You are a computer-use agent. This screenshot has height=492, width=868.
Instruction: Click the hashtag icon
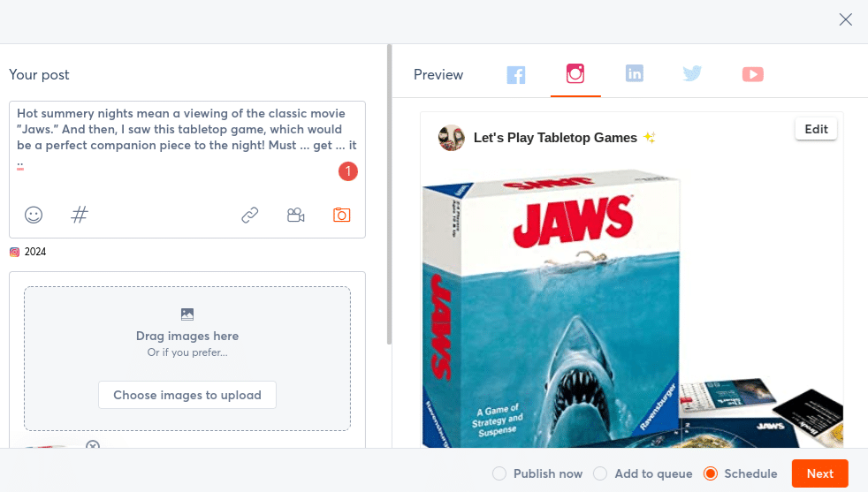(x=80, y=215)
